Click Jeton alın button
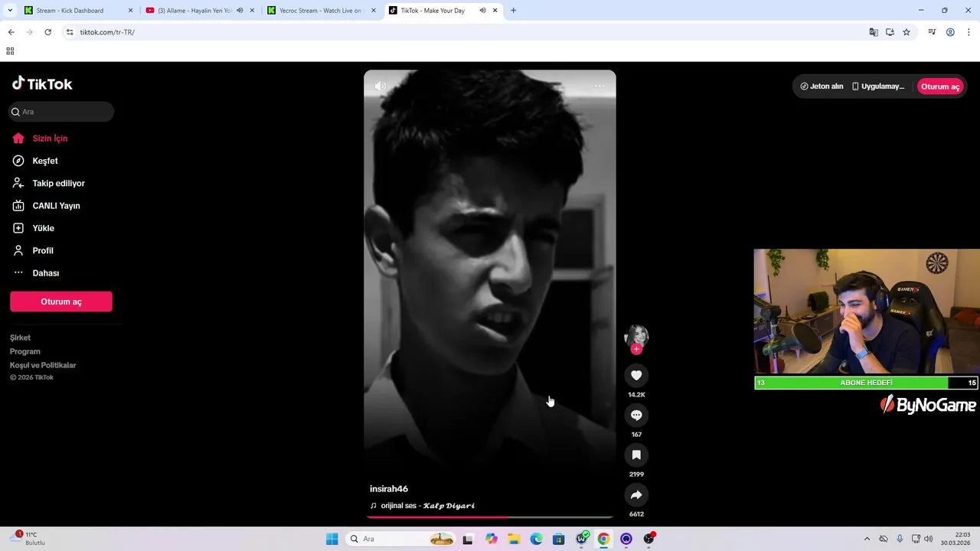980x551 pixels. click(x=822, y=86)
